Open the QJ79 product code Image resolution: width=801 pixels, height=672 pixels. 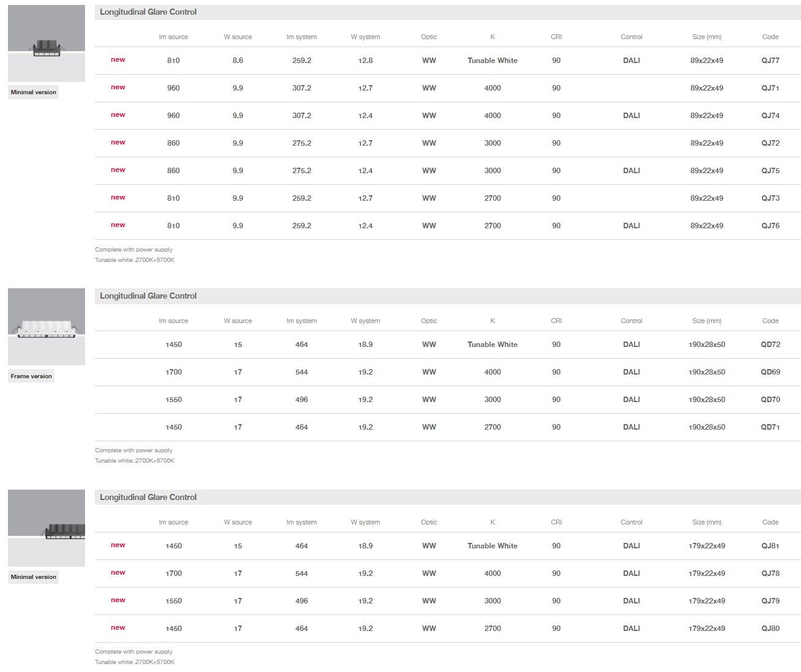click(770, 601)
